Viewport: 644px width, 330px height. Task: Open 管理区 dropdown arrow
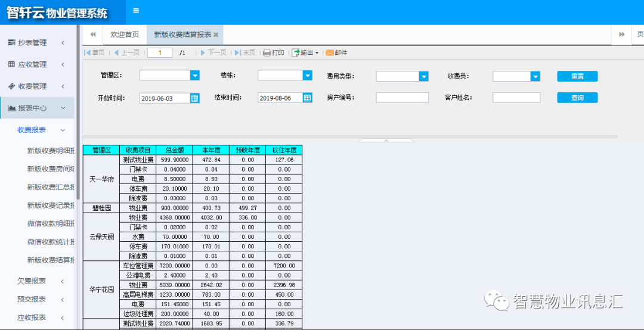pyautogui.click(x=194, y=76)
